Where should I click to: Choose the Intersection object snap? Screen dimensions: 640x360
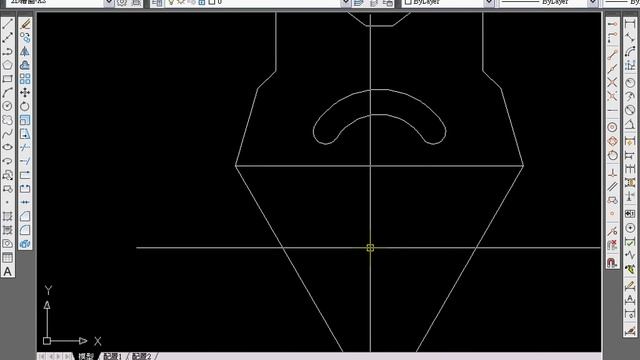pos(612,82)
